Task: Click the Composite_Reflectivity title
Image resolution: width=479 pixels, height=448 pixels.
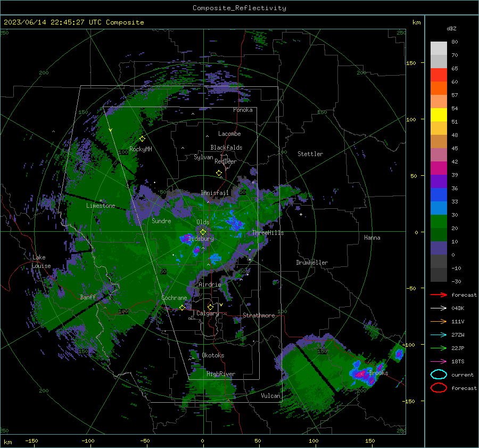Action: click(240, 8)
